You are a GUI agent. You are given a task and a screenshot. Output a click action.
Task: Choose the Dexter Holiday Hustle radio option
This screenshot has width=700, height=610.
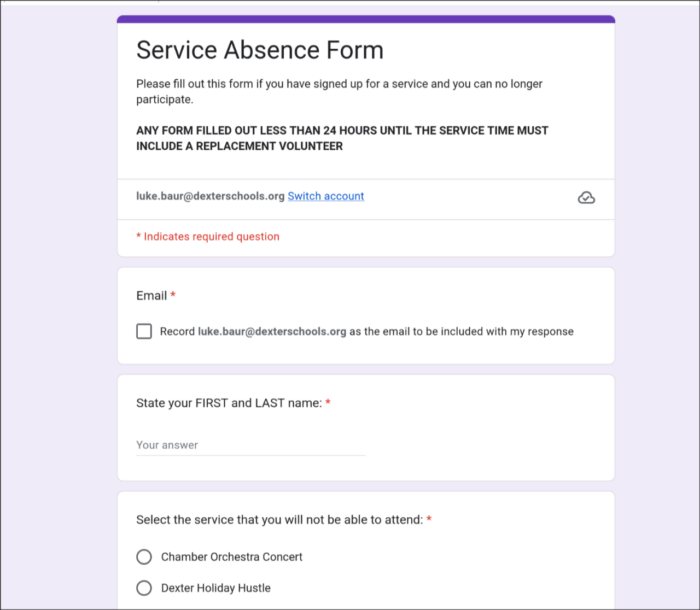(x=144, y=588)
